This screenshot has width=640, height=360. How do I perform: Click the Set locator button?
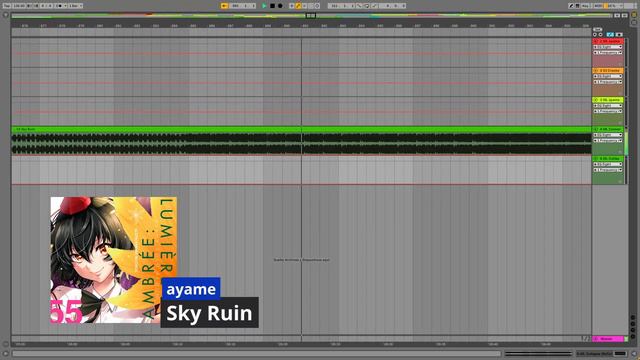(597, 29)
